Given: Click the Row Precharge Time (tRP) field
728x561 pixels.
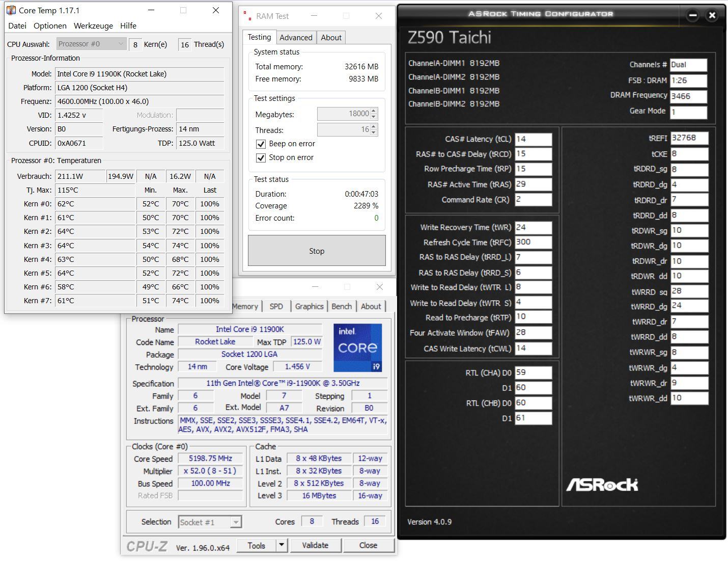Looking at the screenshot, I should 533,169.
